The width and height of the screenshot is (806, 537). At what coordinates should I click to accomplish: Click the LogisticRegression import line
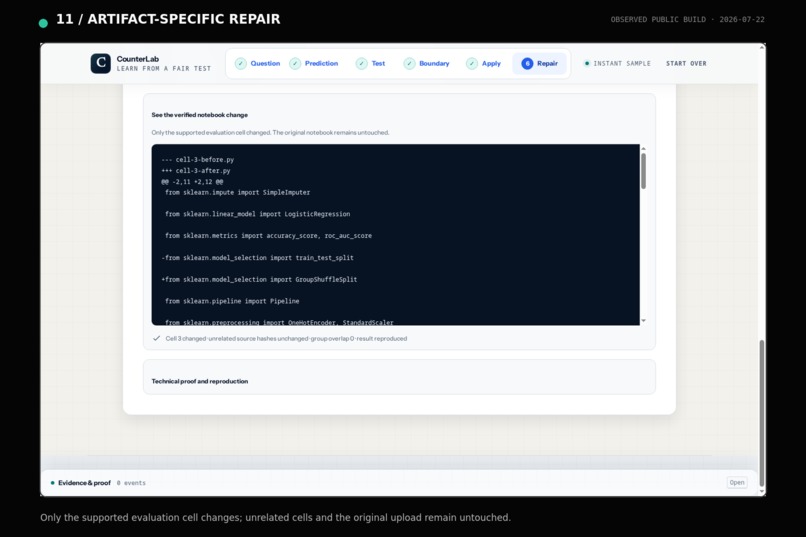coord(258,214)
